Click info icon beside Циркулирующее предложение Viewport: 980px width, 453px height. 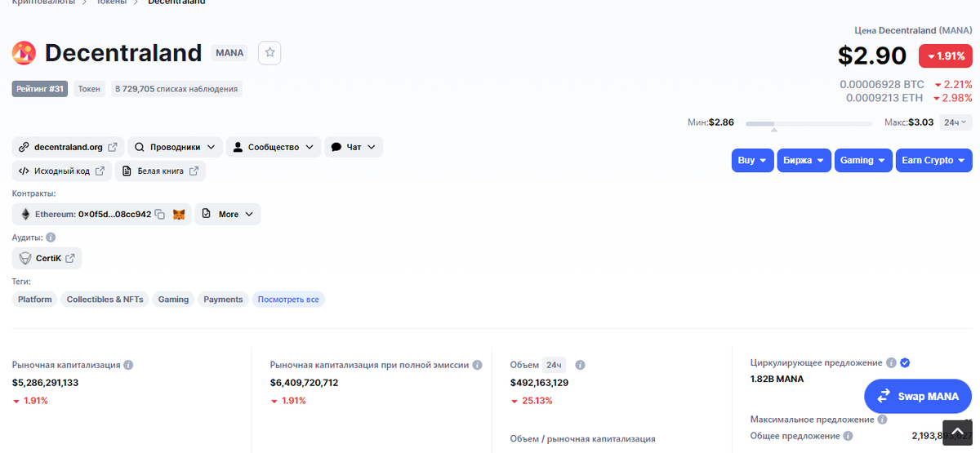pyautogui.click(x=891, y=362)
